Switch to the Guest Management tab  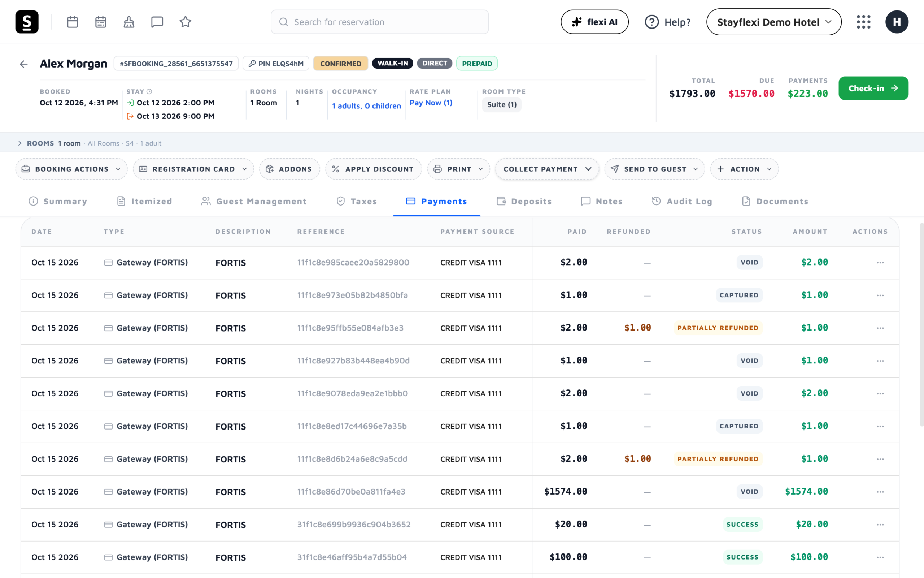click(x=254, y=202)
